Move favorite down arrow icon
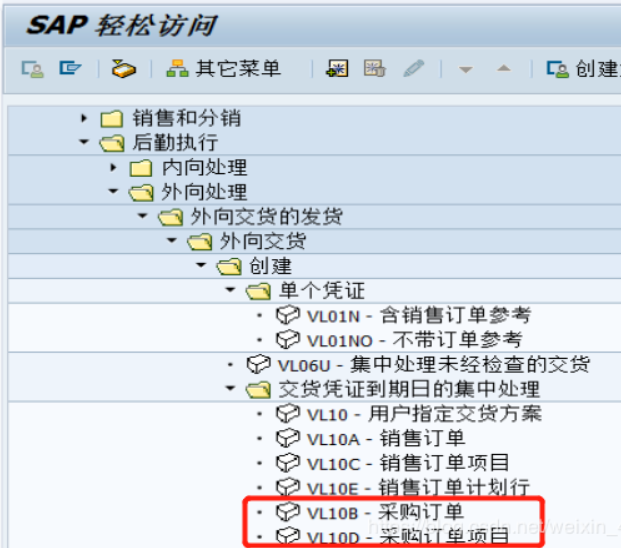The image size is (621, 548). (465, 70)
